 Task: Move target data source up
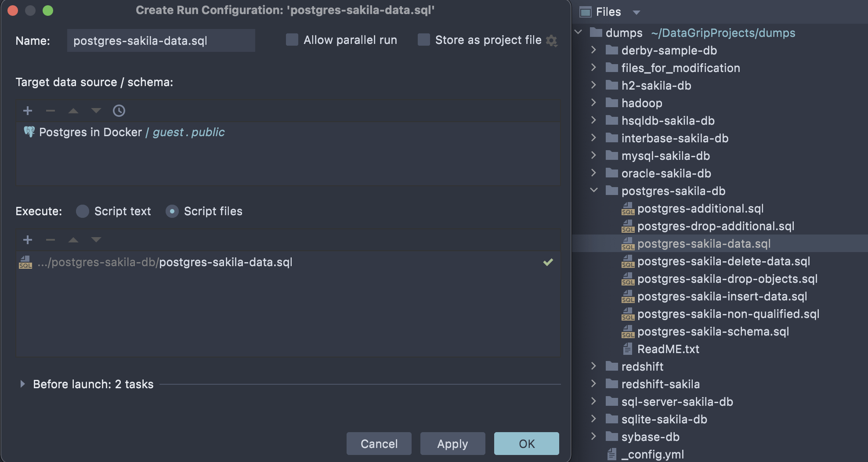(73, 111)
